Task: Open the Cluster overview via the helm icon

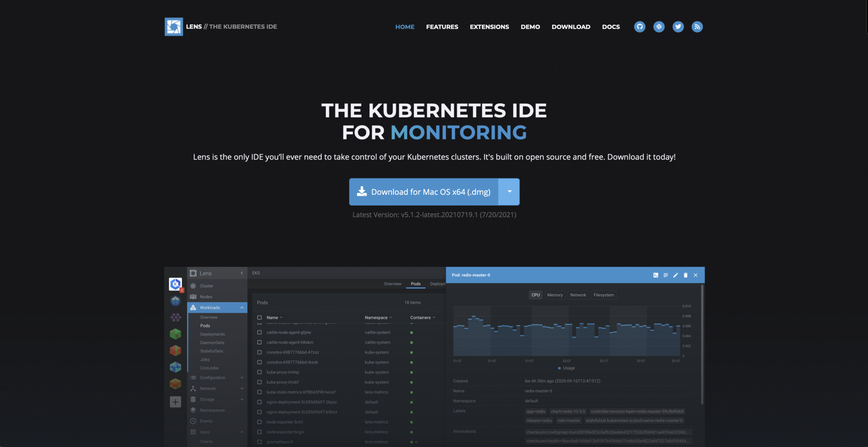Action: [x=206, y=286]
